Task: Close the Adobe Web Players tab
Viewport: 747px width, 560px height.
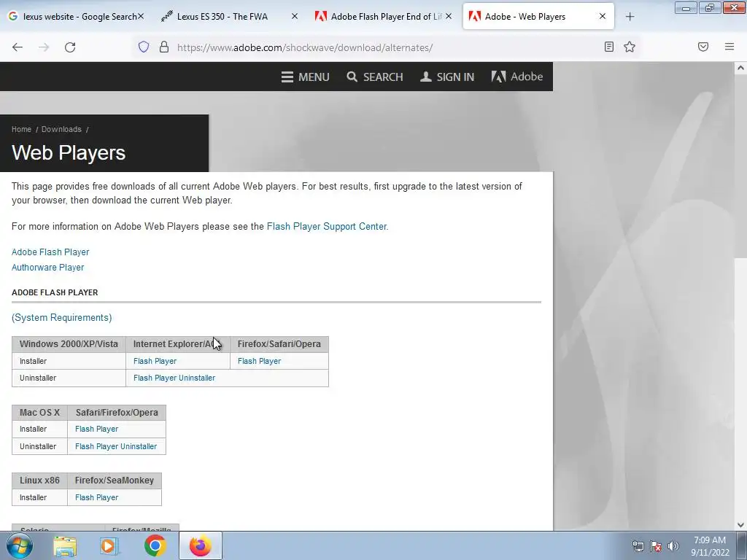Action: click(x=602, y=16)
